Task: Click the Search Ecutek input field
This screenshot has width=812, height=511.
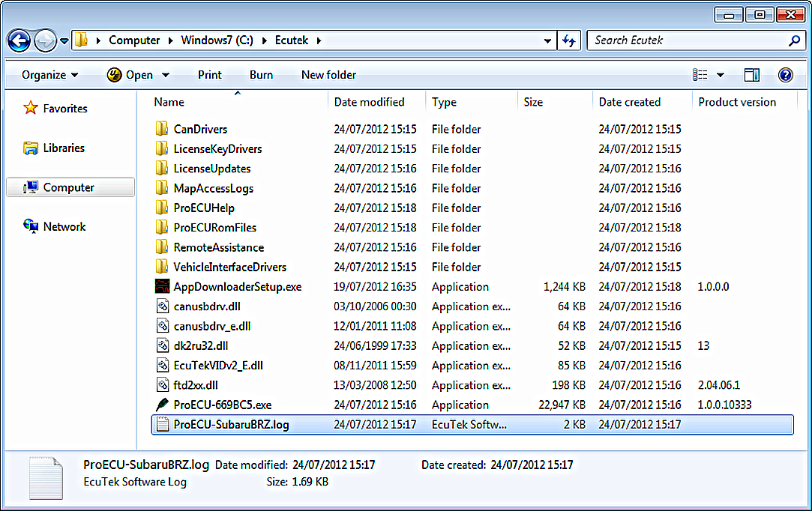Action: point(686,40)
